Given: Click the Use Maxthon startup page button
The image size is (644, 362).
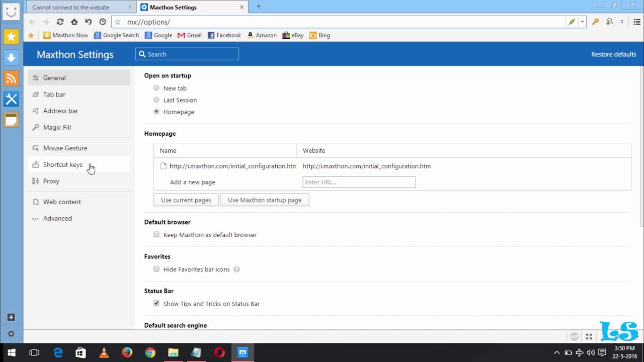Looking at the screenshot, I should pyautogui.click(x=265, y=200).
